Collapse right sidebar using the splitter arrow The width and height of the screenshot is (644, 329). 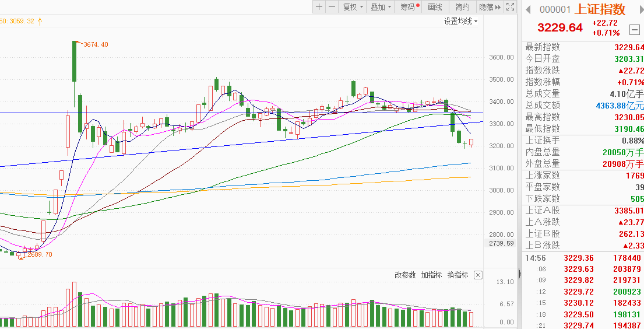tap(519, 274)
